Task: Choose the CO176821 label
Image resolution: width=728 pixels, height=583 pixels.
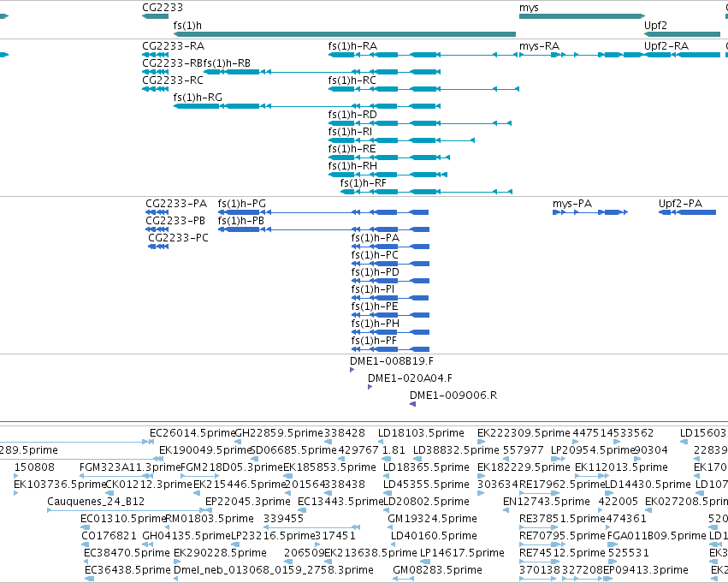Action: (109, 536)
